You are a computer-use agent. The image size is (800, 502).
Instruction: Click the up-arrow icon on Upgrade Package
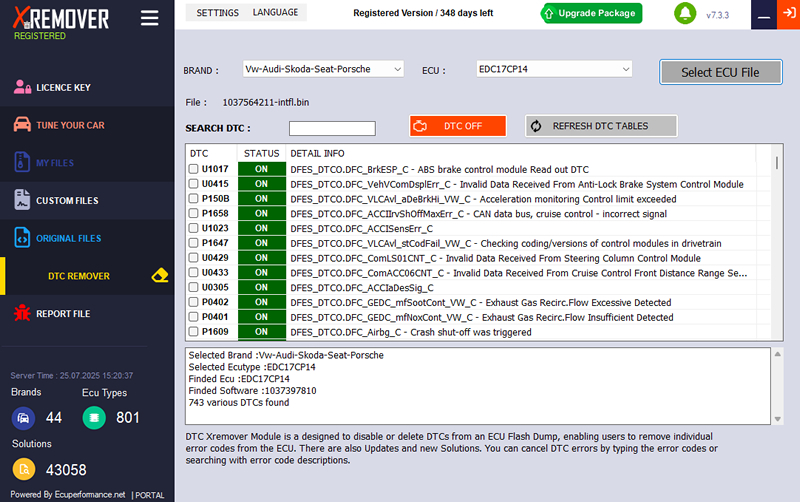tap(549, 14)
